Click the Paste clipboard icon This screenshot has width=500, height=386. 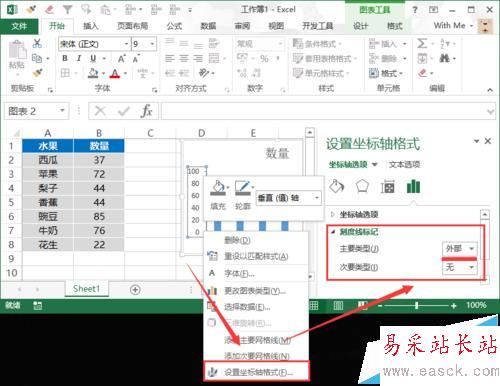[17, 50]
